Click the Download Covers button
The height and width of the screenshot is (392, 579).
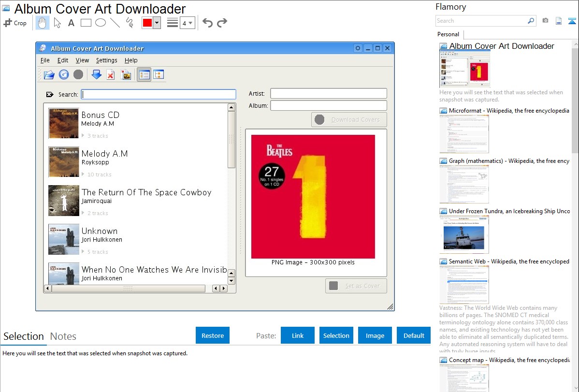[x=349, y=120]
